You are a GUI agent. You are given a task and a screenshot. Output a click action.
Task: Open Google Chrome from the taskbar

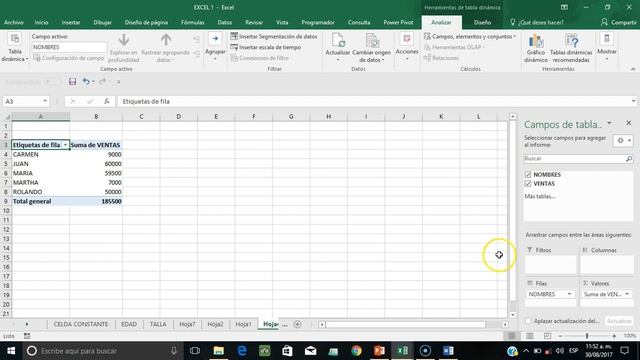[x=356, y=351]
